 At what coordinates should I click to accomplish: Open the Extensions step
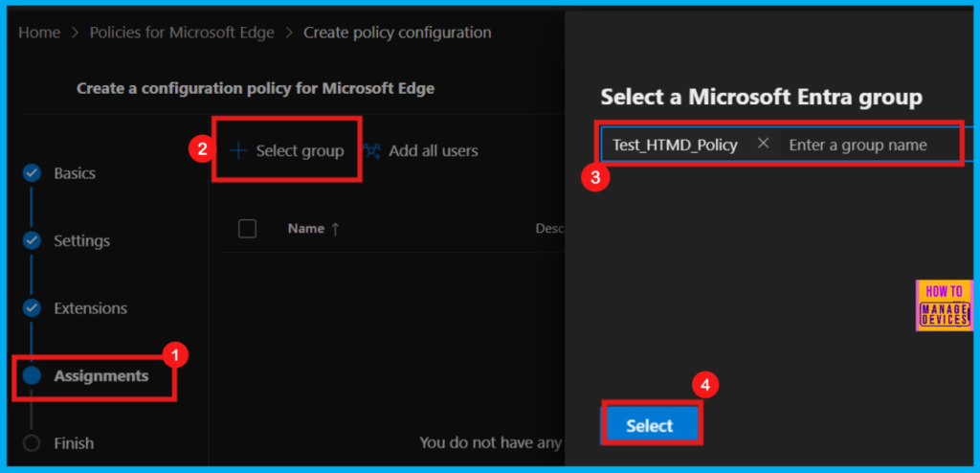91,308
